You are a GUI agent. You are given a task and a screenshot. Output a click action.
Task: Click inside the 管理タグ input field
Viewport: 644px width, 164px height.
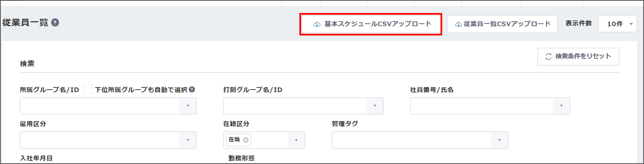pyautogui.click(x=411, y=140)
